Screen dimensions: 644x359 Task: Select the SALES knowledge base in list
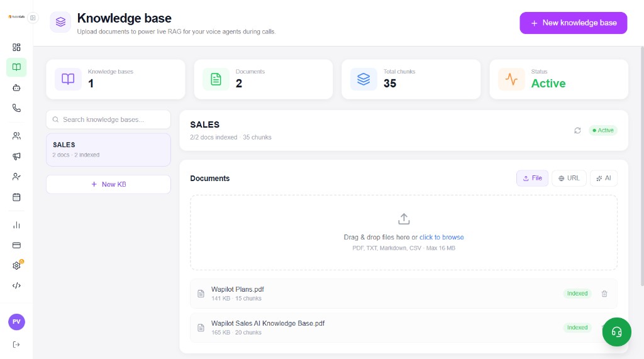(x=108, y=150)
